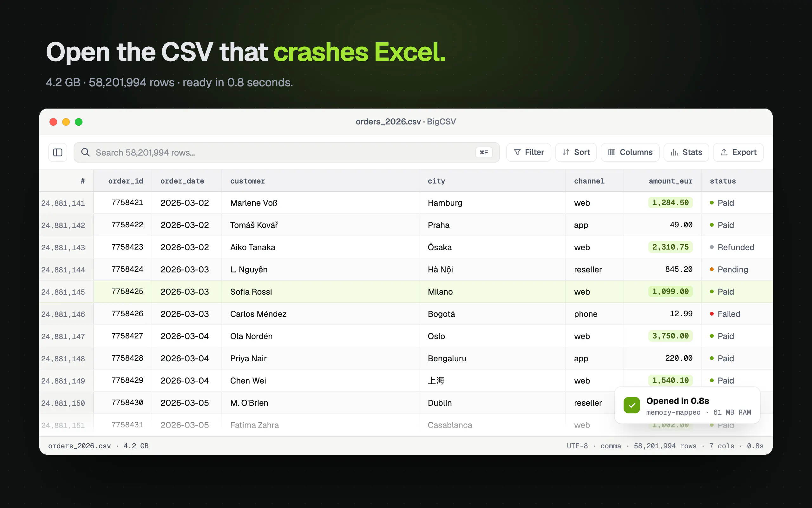Click the ⌘F shortcut badge

click(x=483, y=152)
